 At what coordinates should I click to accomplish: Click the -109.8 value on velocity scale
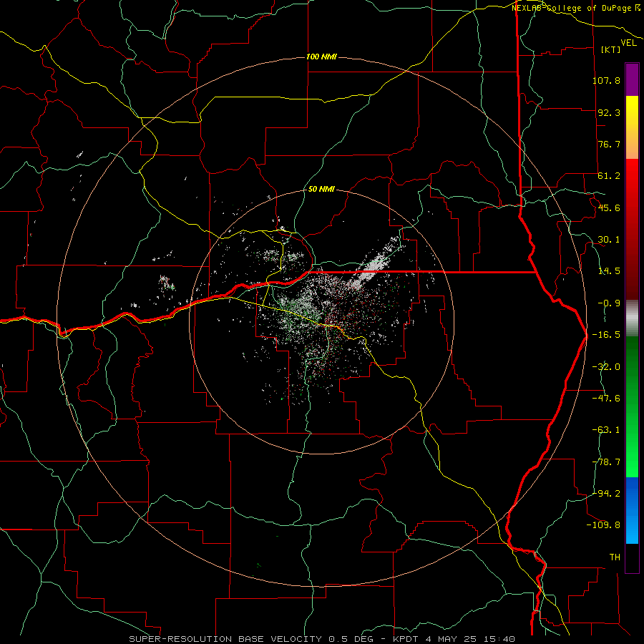603,525
